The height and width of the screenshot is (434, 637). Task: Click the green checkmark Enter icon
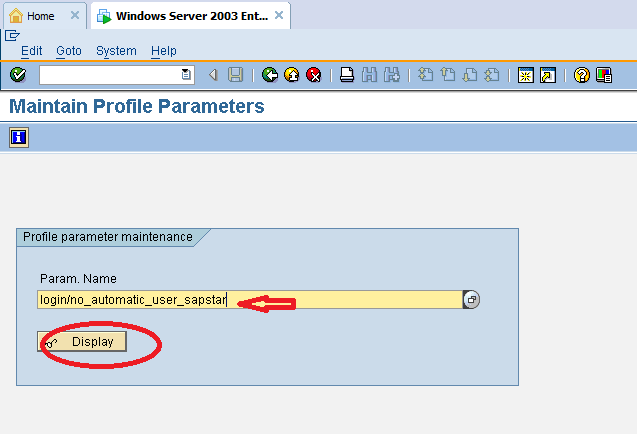pos(18,75)
